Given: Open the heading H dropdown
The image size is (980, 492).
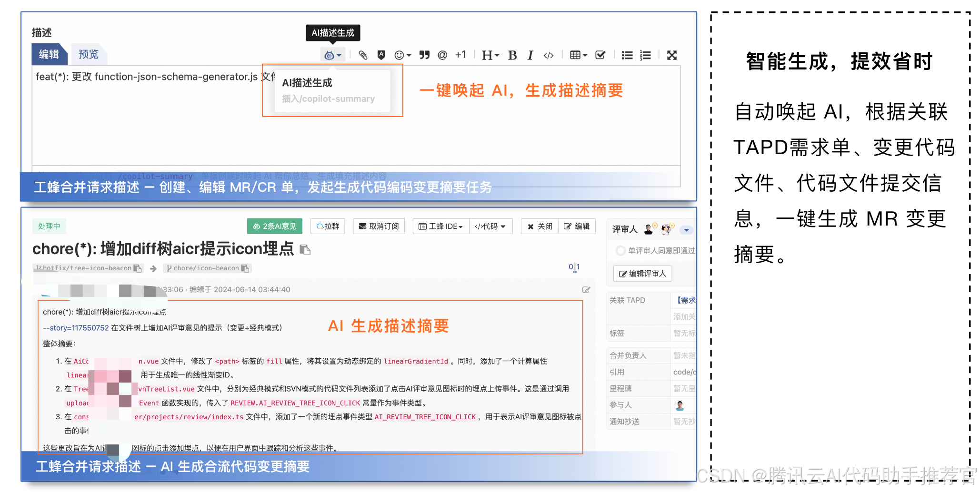Looking at the screenshot, I should [x=490, y=55].
